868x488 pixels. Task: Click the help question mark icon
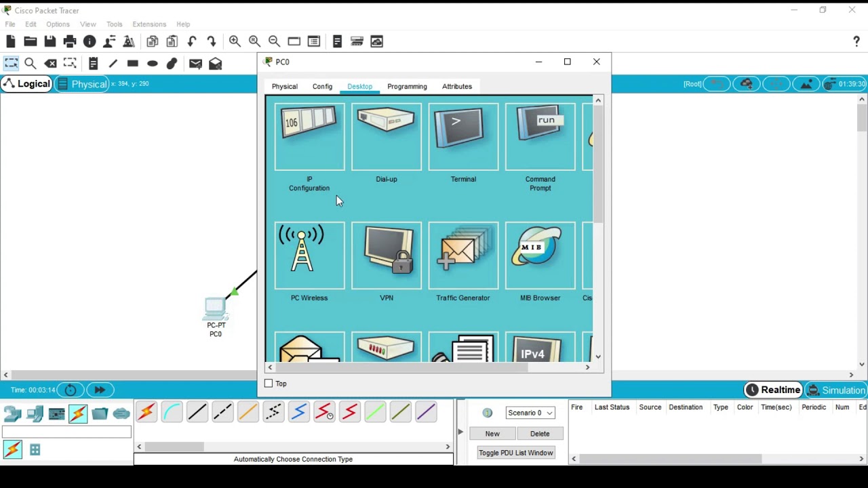[856, 42]
